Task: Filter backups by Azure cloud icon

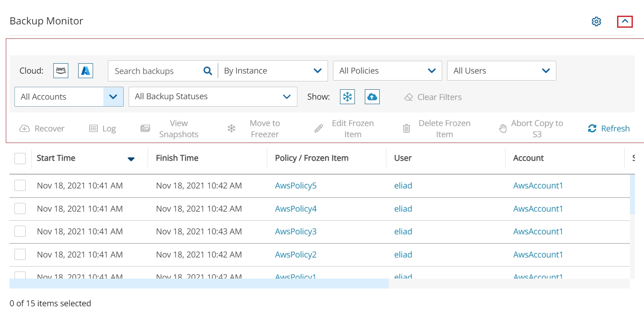Action: 86,71
